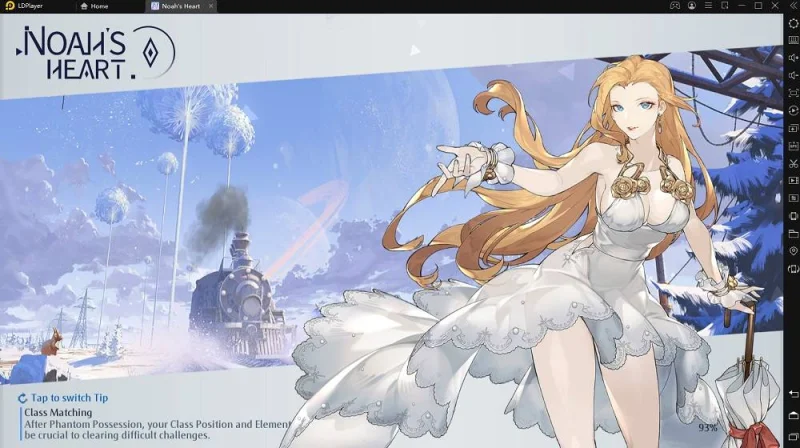Open LDPlayer hamburger menu

pyautogui.click(x=708, y=6)
